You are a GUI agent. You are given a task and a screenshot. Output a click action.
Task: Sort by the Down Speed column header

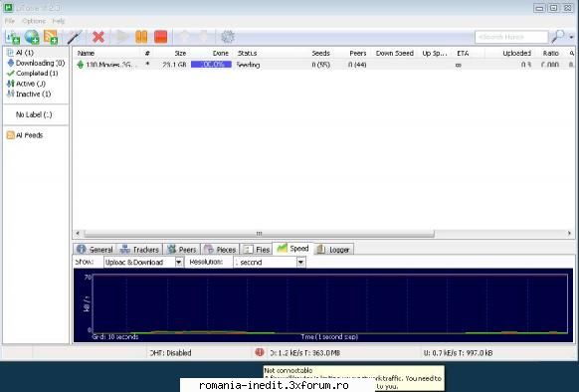394,53
